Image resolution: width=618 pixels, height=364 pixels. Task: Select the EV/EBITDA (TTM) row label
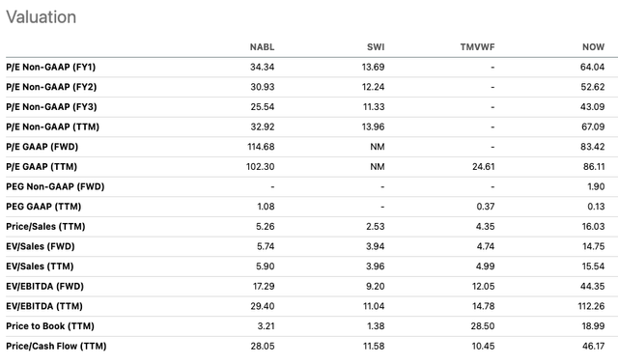(44, 306)
